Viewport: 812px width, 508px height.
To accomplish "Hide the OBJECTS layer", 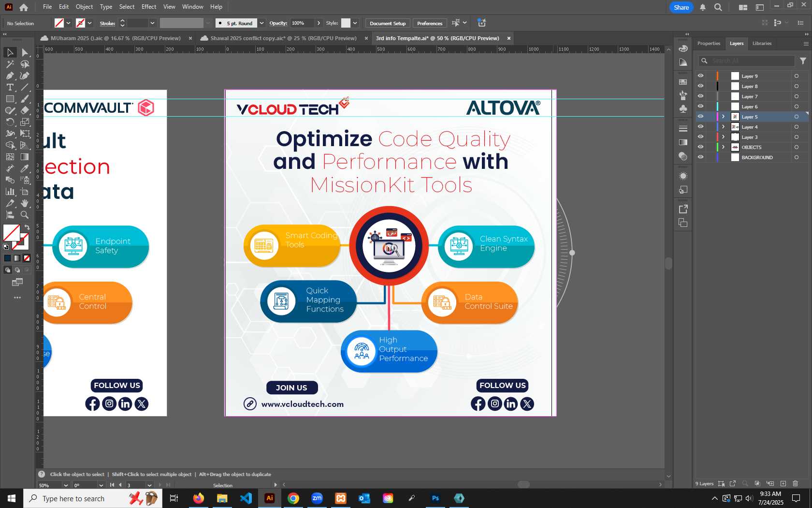I will click(700, 147).
